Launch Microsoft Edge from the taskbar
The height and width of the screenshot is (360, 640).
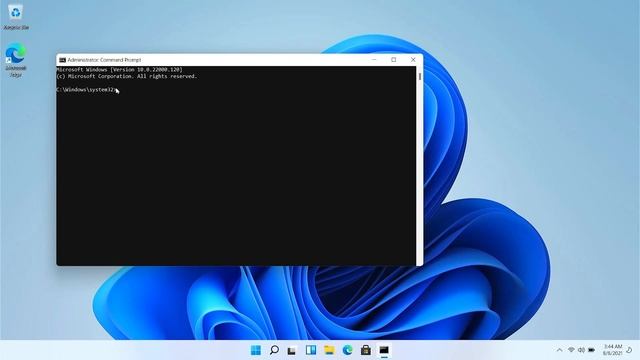[x=347, y=350]
